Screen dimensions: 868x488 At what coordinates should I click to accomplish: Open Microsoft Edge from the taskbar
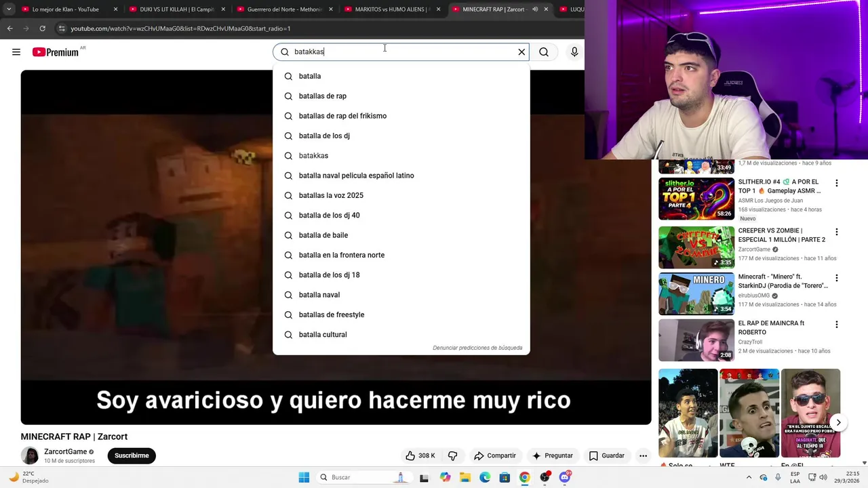click(485, 477)
